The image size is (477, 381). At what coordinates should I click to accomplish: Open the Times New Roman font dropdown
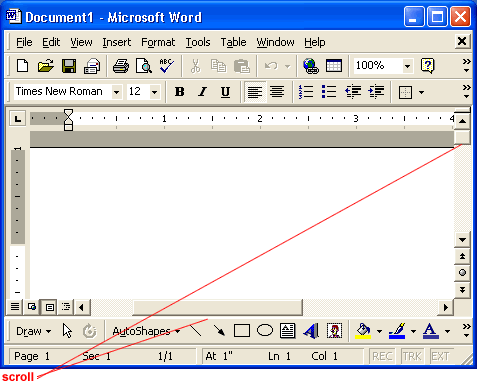116,92
